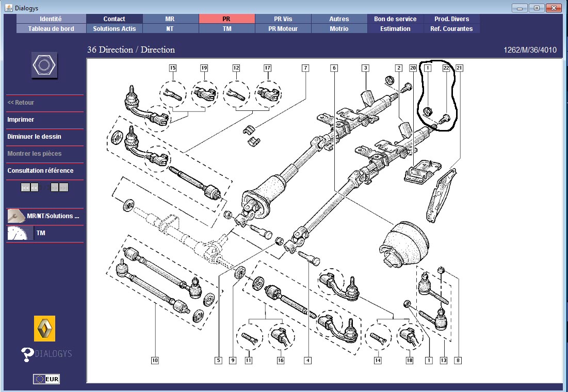
Task: Open the Tableau de bord tab
Action: point(51,29)
